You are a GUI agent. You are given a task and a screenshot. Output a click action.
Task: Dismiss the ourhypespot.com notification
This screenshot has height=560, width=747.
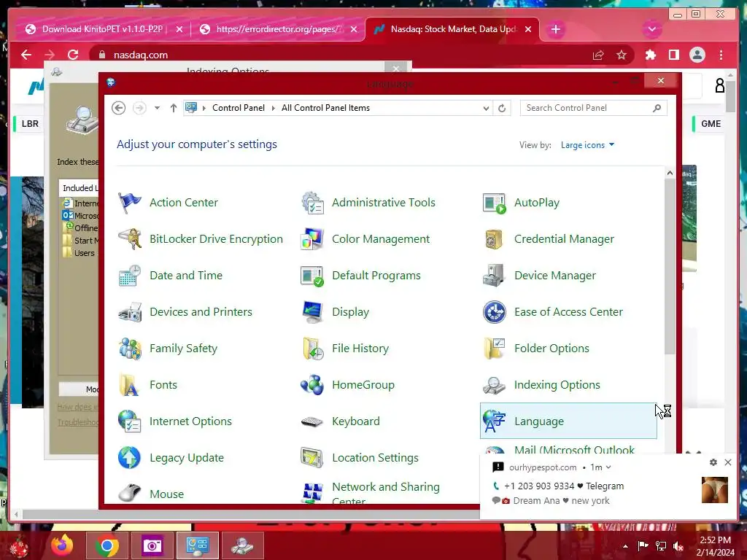tap(728, 462)
